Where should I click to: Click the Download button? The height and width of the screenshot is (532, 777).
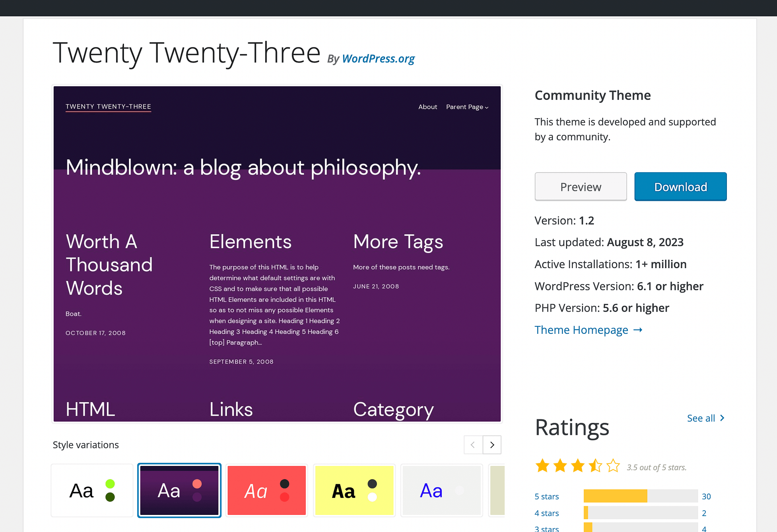(680, 187)
